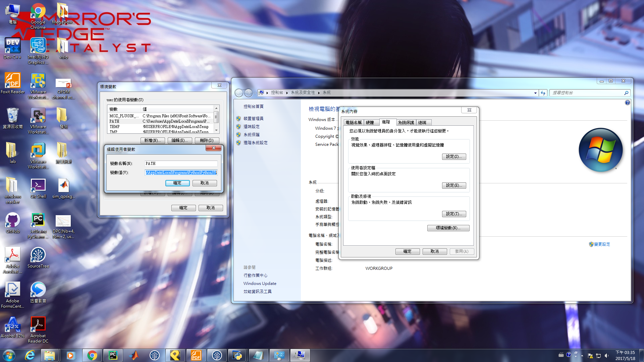Click the Windows Start orb
Viewport: 644px width, 362px height.
[9, 355]
